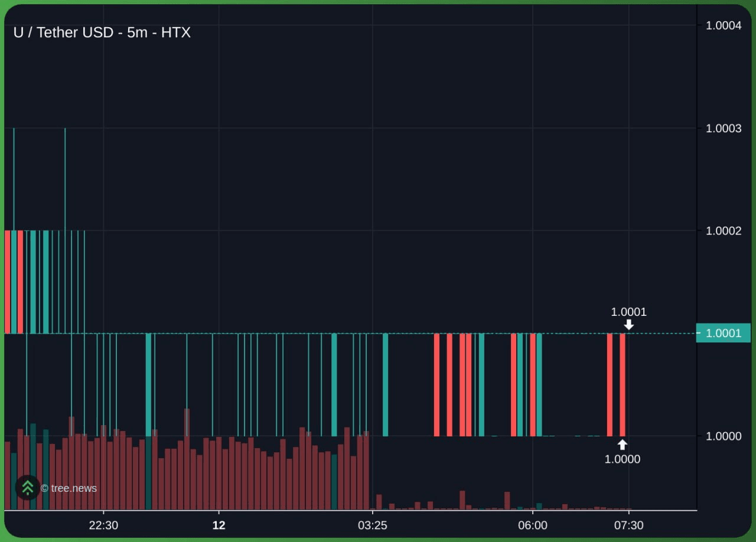Click the tree.news green arrows logo
The image size is (756, 542).
(27, 488)
